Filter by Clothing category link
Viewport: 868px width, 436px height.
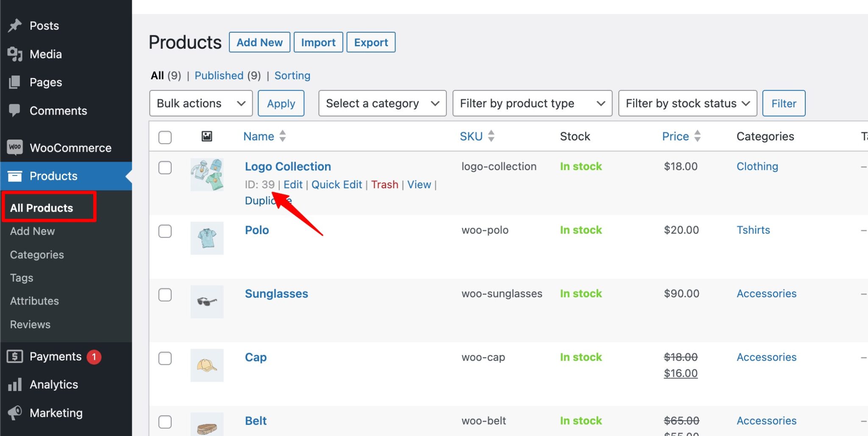[x=757, y=166]
